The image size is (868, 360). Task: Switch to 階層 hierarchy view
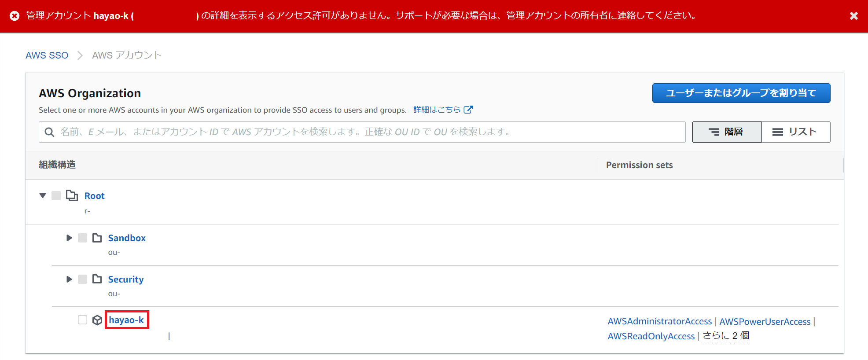(727, 132)
